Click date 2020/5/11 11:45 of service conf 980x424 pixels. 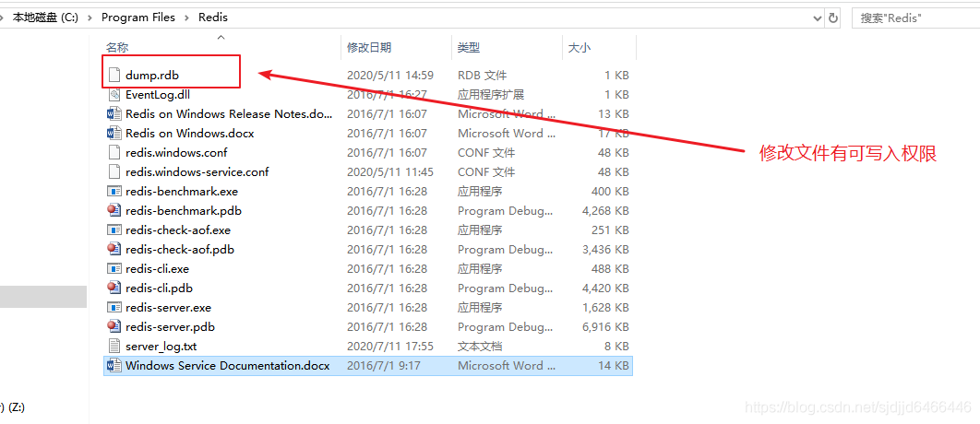click(x=390, y=172)
